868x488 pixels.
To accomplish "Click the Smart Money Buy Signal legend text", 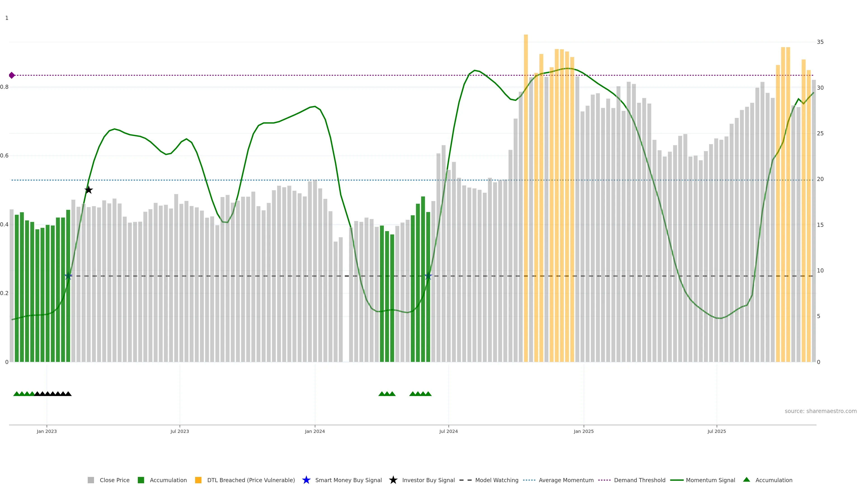I will 348,480.
